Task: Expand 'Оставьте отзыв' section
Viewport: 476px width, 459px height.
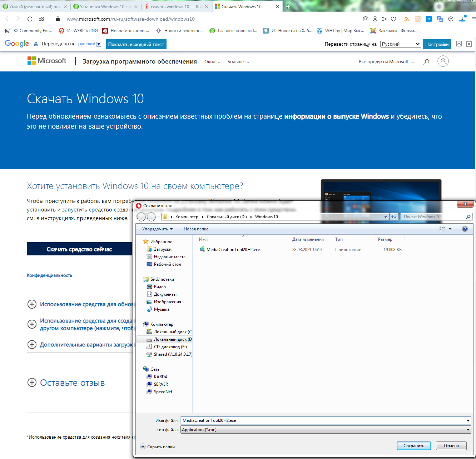Action: pos(66,383)
